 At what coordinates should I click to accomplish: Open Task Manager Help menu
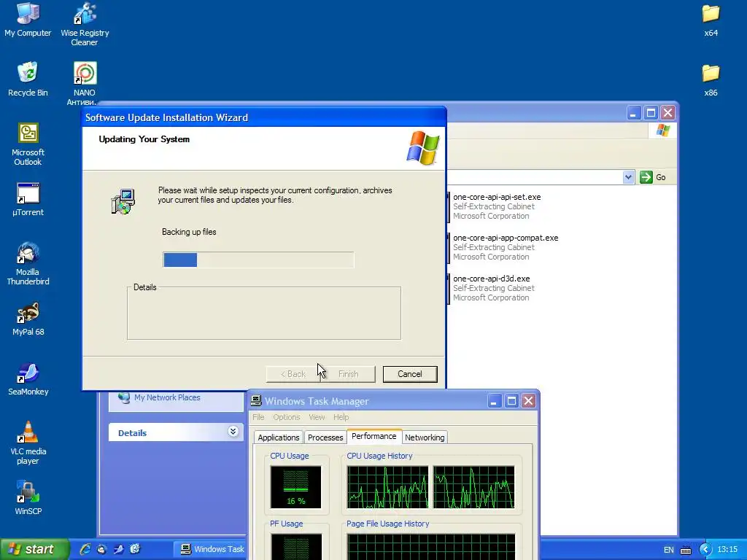pos(341,417)
